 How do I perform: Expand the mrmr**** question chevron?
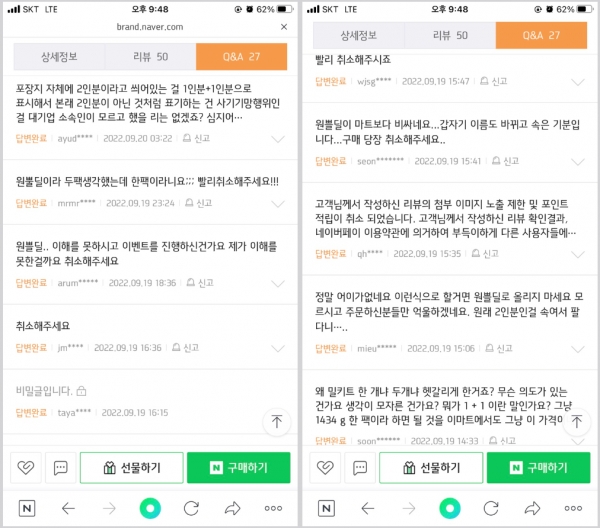(x=278, y=204)
